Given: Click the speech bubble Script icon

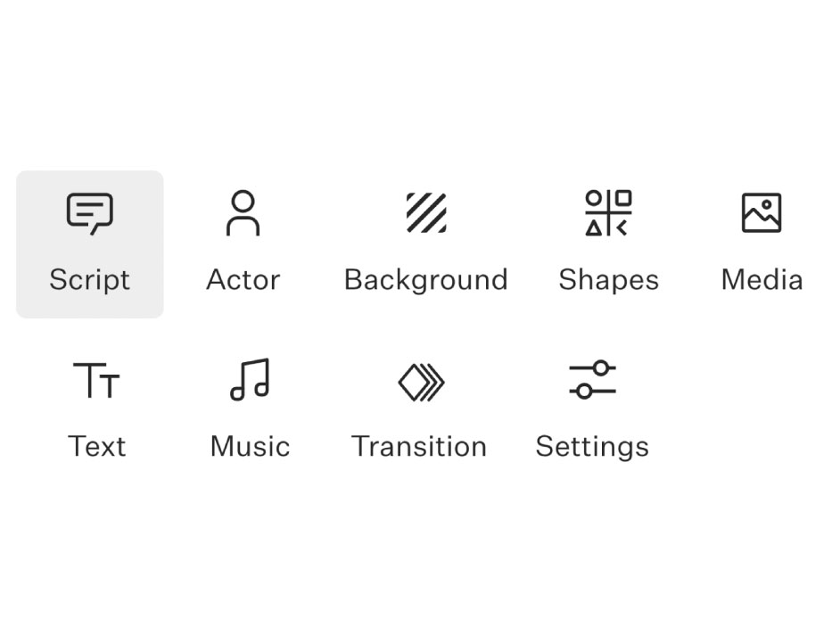Looking at the screenshot, I should point(89,212).
